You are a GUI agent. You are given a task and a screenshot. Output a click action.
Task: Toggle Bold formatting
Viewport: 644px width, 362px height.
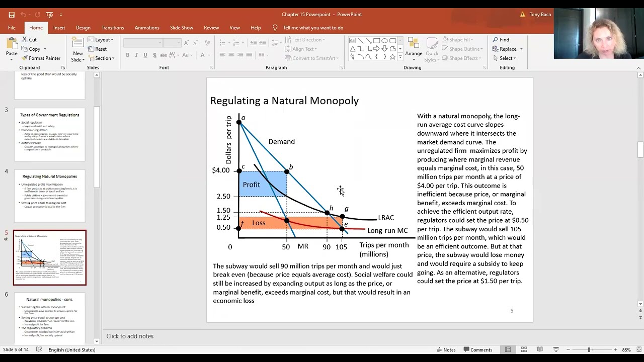(128, 55)
